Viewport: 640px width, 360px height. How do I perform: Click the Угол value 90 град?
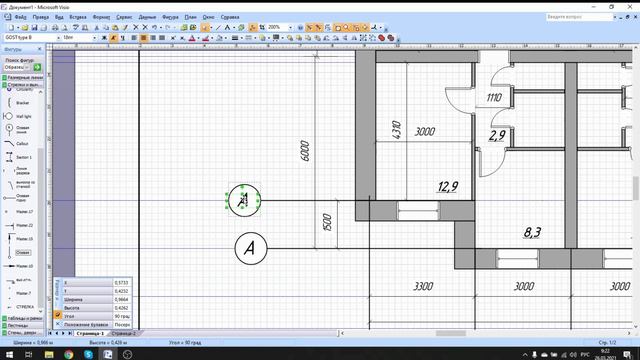tap(122, 316)
